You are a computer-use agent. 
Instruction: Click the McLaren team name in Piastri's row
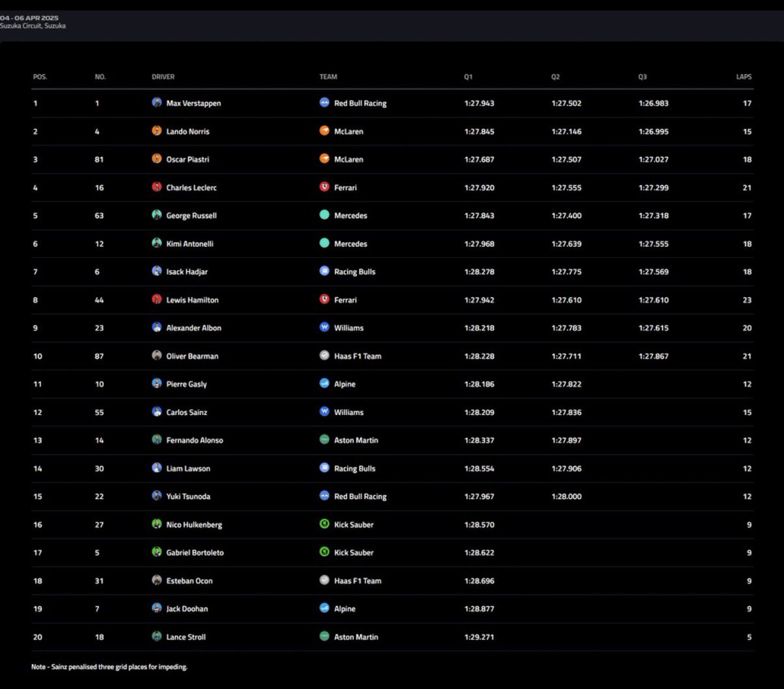click(349, 160)
